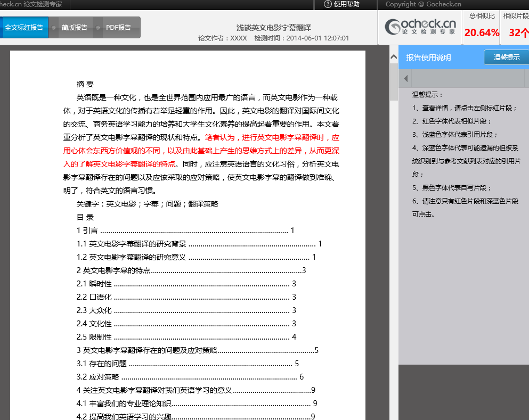Click the 摘 要 heading
The width and height of the screenshot is (529, 420).
(85, 84)
